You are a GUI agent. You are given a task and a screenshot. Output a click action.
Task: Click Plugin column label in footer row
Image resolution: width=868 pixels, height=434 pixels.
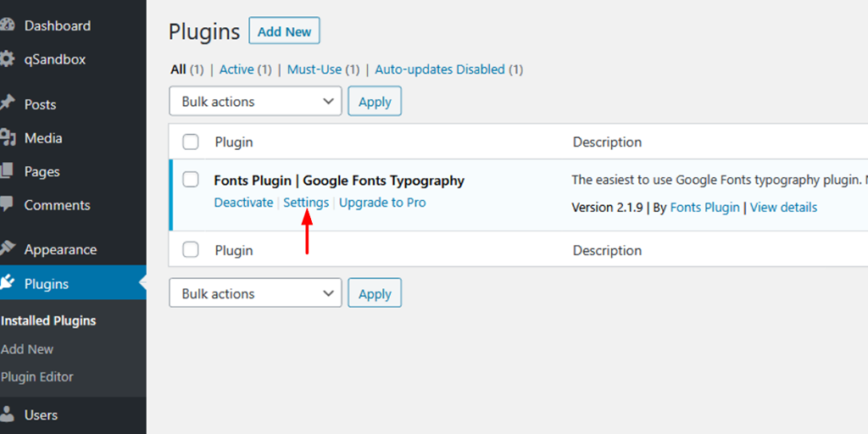pos(234,251)
